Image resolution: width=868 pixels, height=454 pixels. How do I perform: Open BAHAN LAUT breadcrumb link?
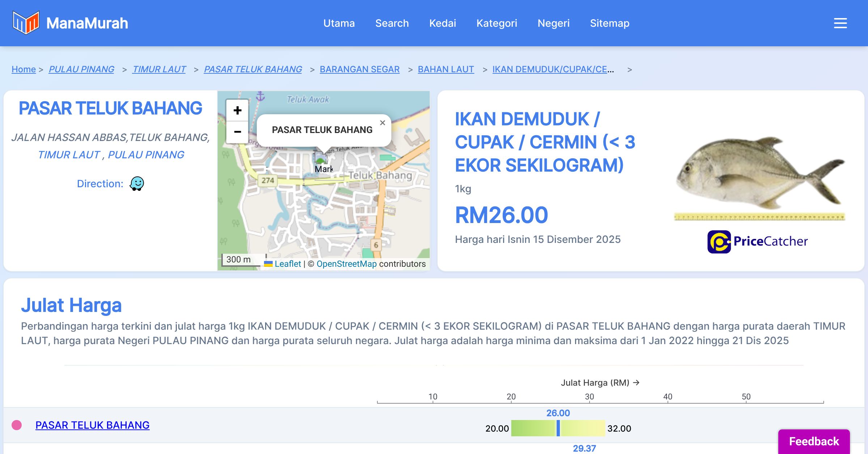(446, 69)
